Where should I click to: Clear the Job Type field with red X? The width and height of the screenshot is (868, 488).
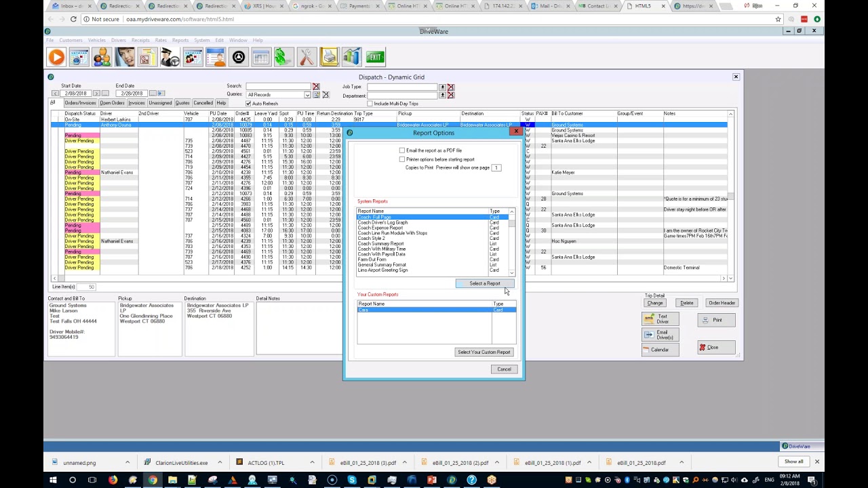[450, 87]
